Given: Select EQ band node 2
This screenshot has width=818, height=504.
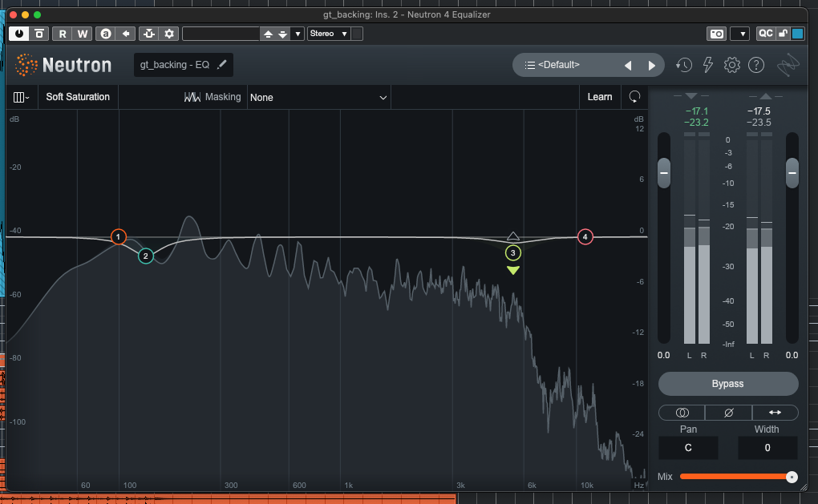Looking at the screenshot, I should (x=145, y=256).
